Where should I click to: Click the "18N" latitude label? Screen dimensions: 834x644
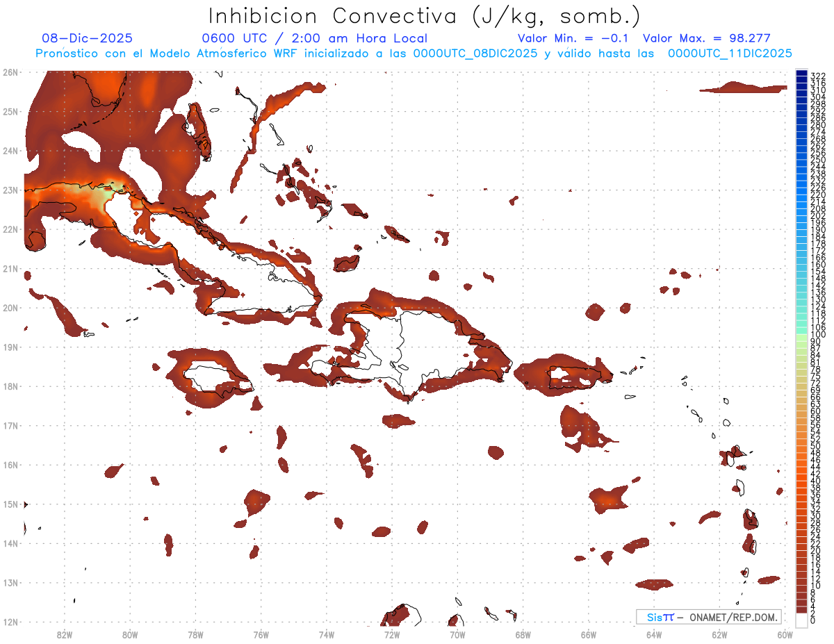pos(10,386)
